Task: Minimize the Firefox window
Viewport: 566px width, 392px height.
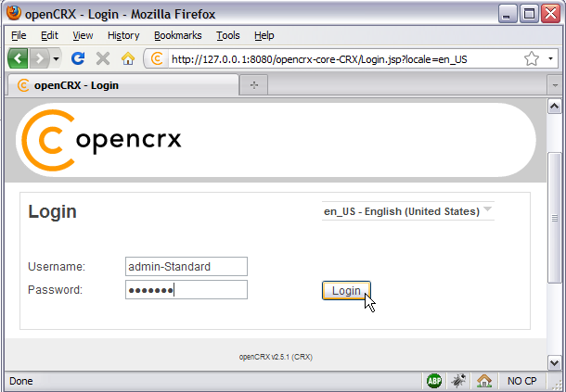Action: 508,14
